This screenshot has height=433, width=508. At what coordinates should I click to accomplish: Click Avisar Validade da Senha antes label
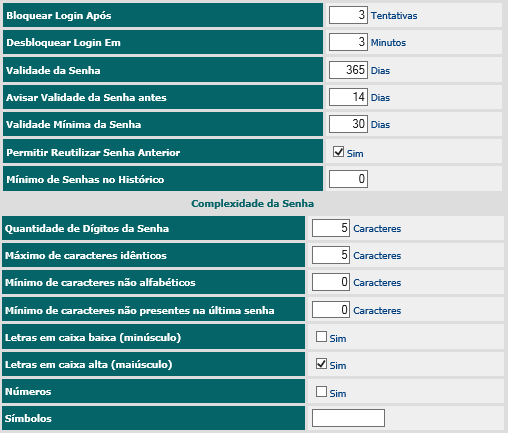(x=86, y=97)
